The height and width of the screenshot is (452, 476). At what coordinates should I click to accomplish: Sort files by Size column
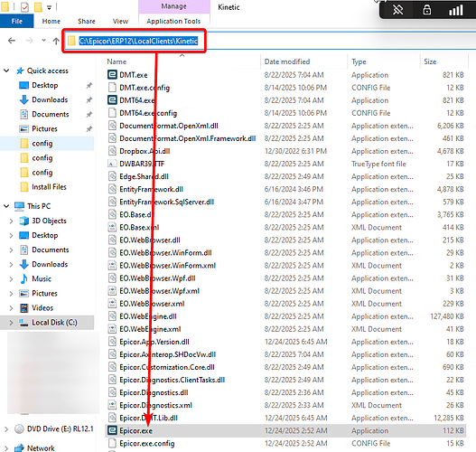pyautogui.click(x=430, y=61)
